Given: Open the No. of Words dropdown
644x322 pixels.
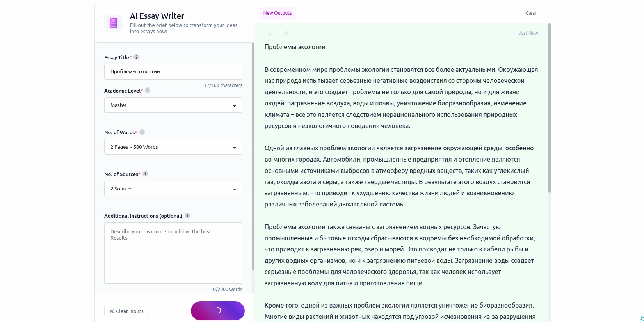Looking at the screenshot, I should point(173,147).
